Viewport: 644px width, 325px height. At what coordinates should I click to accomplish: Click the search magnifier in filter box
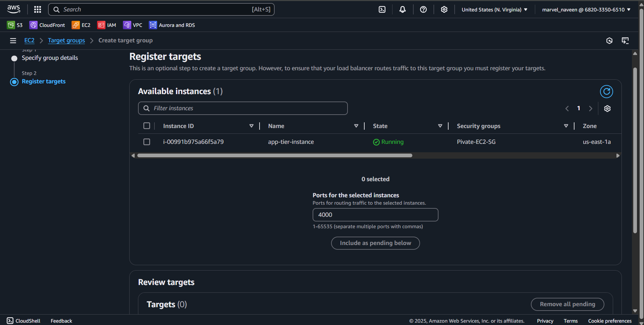click(x=146, y=108)
